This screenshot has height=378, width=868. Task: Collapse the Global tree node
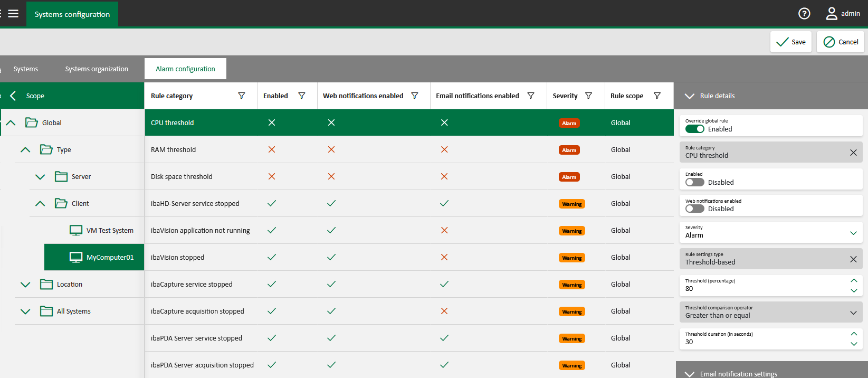pos(11,122)
